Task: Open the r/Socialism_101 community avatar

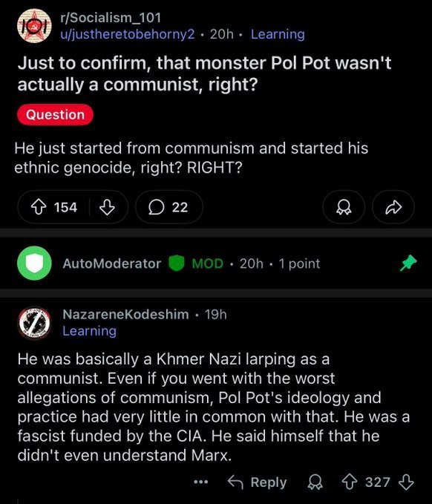Action: [x=34, y=26]
